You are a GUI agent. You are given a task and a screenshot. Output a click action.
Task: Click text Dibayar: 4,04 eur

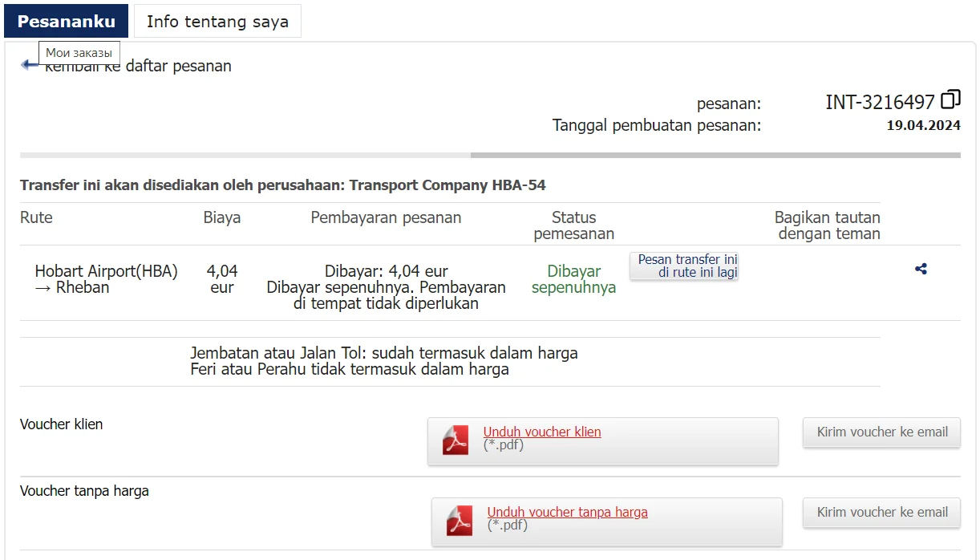click(387, 271)
